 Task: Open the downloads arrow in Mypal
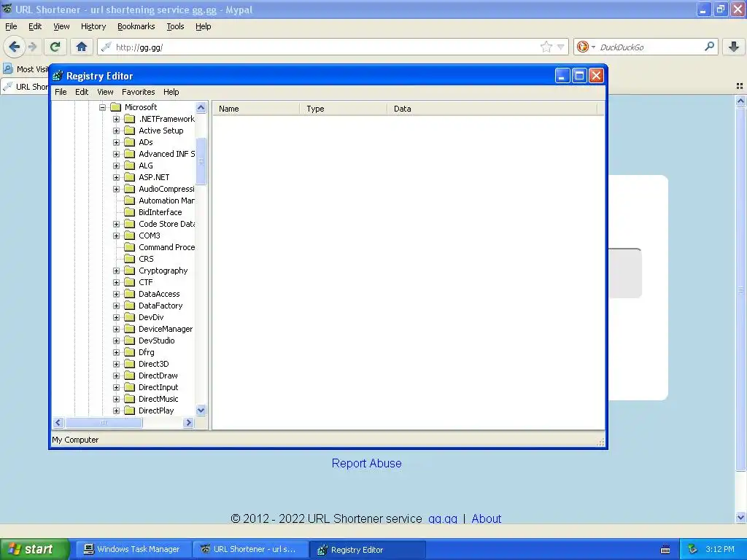[x=734, y=47]
